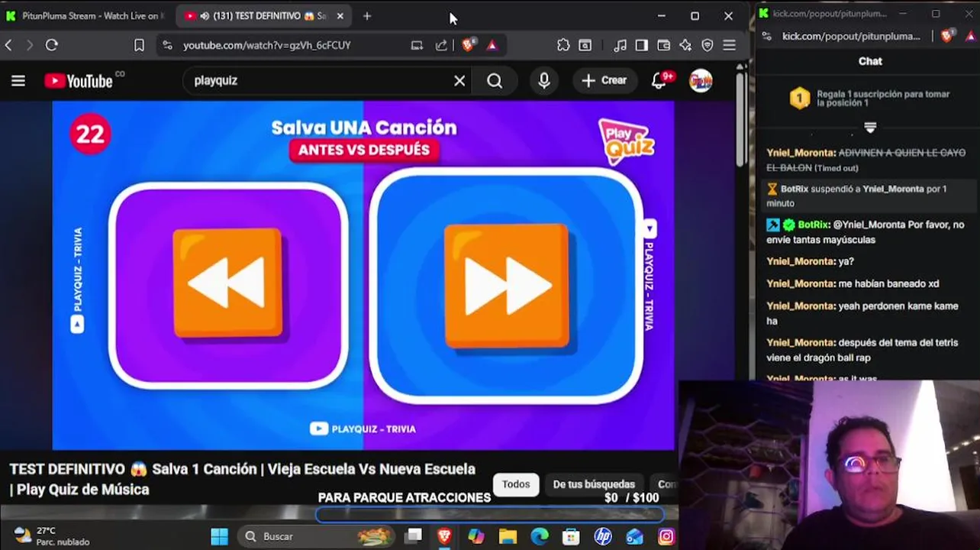Viewport: 980px width, 550px height.
Task: Open the Windows Start menu
Action: coord(220,536)
